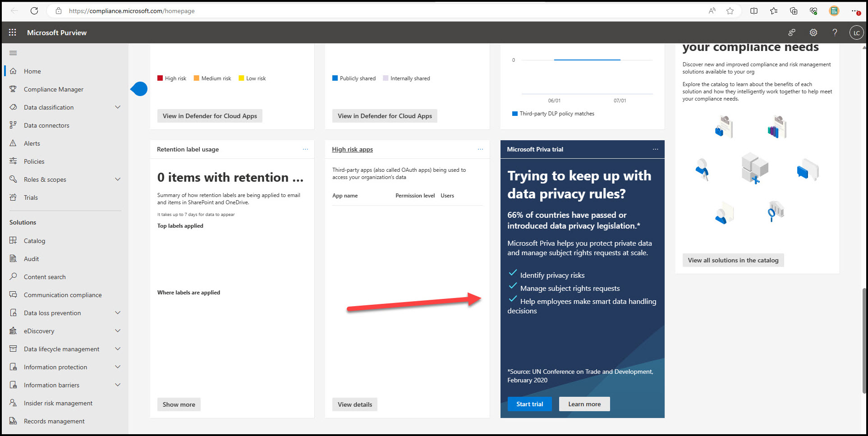Open the app launcher waffle icon

click(x=13, y=32)
